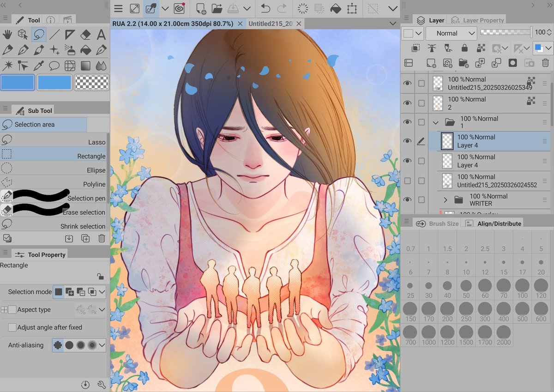Viewport: 554px width, 392px height.
Task: Hide the folder layer named 1
Action: [x=407, y=122]
